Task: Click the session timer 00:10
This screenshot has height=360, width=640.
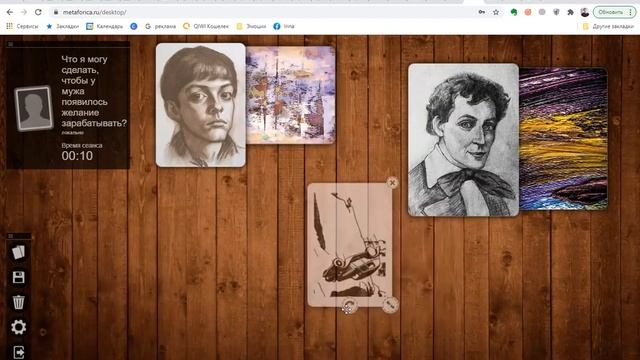Action: click(77, 156)
